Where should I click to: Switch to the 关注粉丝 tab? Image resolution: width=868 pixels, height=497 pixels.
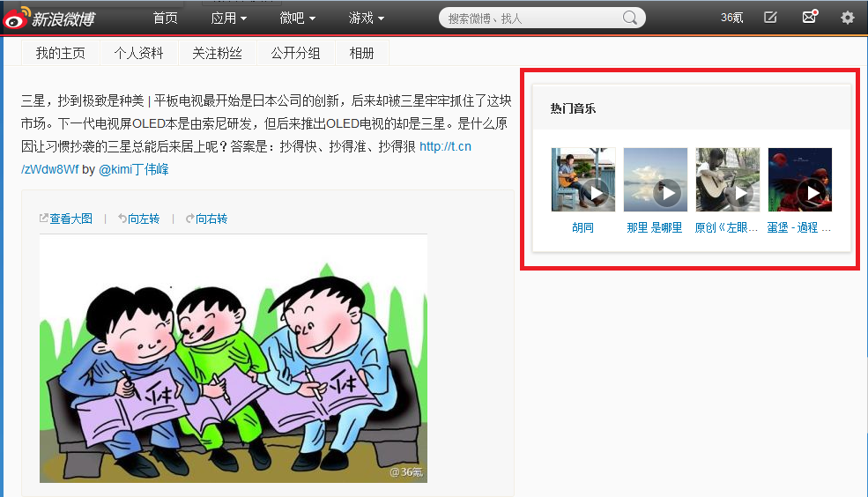click(217, 53)
